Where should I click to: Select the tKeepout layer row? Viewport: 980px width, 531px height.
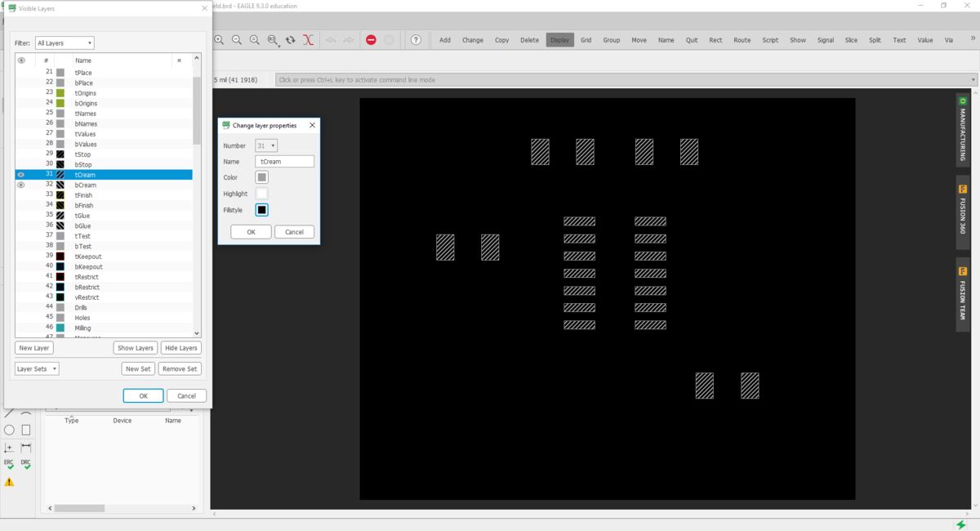click(x=104, y=257)
